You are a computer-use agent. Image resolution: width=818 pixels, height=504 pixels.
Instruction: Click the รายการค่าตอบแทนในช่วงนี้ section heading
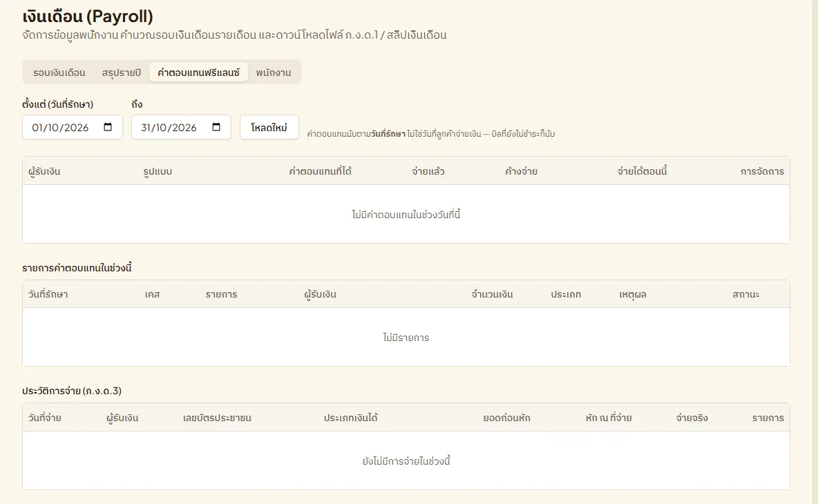pos(77,268)
